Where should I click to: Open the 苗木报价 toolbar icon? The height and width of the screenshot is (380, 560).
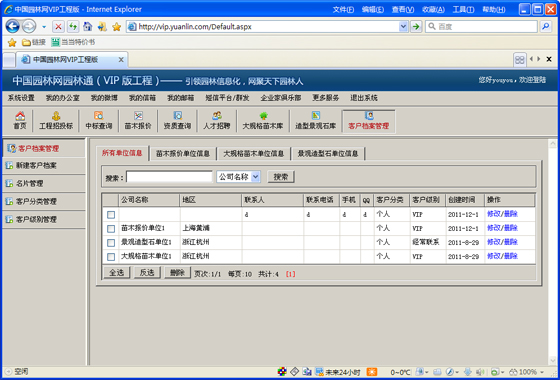(138, 120)
